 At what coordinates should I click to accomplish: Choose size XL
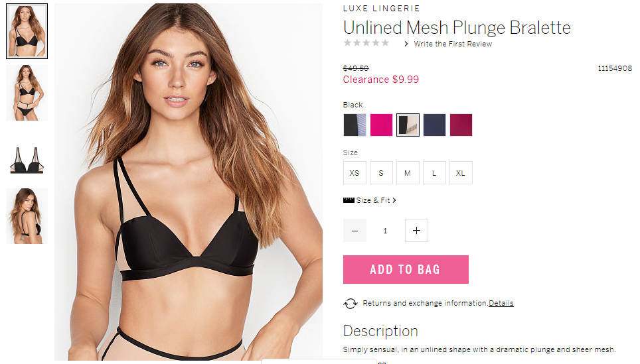[461, 173]
